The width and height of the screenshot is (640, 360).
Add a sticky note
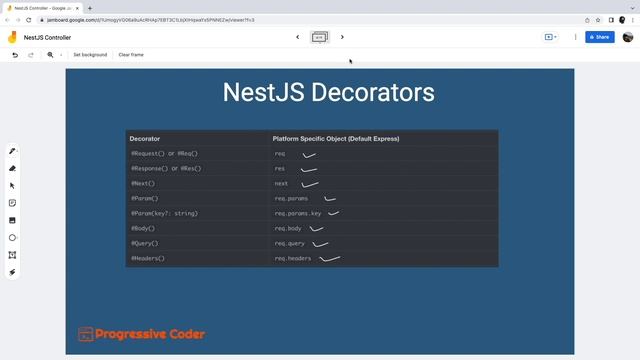point(12,203)
